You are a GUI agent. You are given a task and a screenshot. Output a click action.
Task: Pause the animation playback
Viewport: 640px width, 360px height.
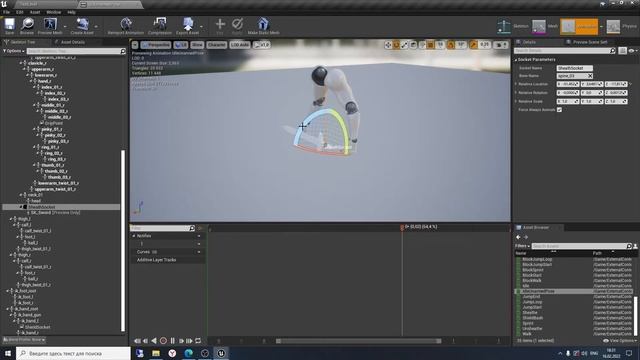point(172,340)
